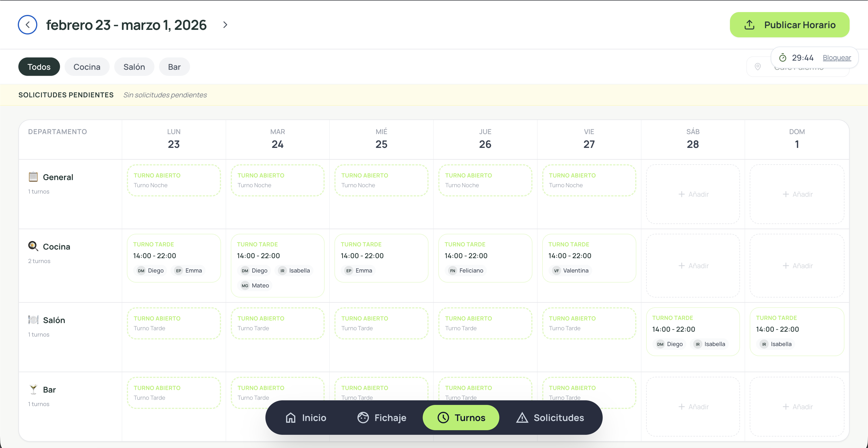Open the location selector dropdown

(x=798, y=67)
